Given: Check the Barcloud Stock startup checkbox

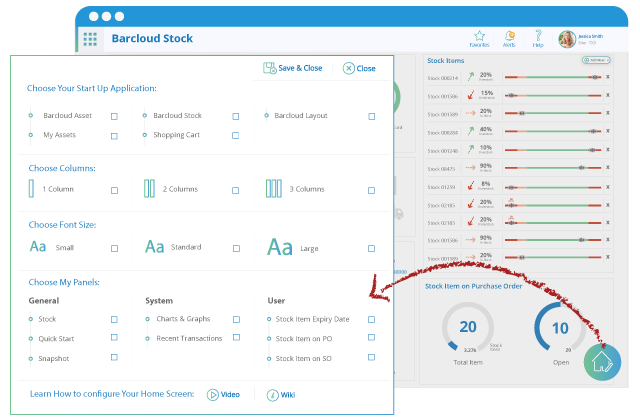Looking at the screenshot, I should (x=236, y=117).
